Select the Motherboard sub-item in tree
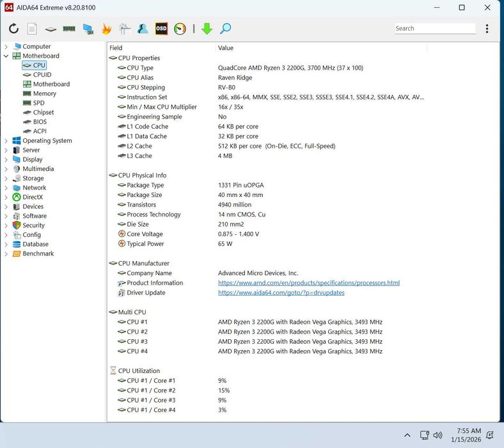Viewport: 504px width, 448px height. pyautogui.click(x=46, y=84)
